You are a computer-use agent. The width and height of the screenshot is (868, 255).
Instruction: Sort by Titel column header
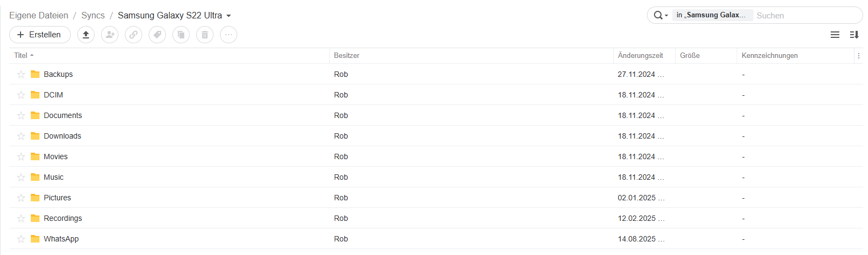pyautogui.click(x=21, y=55)
